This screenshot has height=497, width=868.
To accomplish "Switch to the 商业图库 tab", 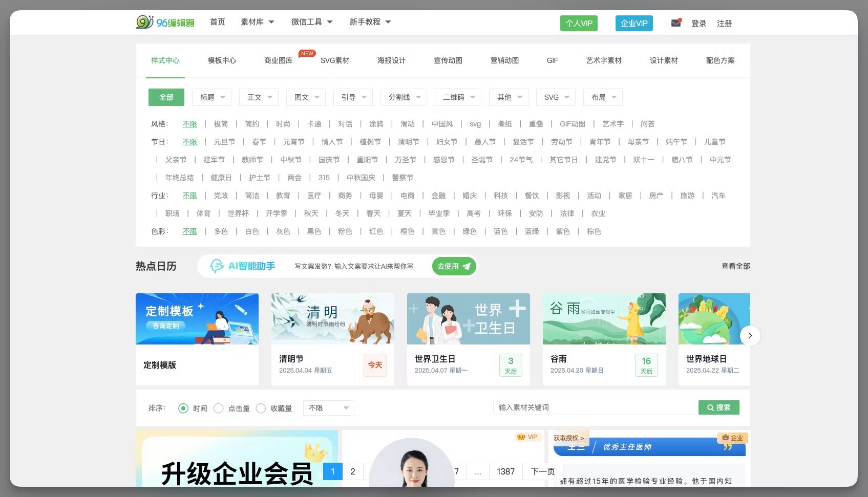I will pyautogui.click(x=278, y=60).
